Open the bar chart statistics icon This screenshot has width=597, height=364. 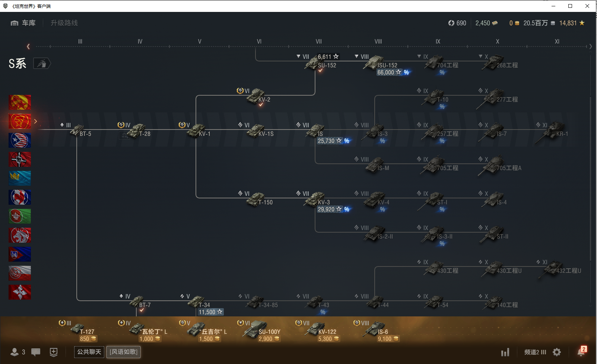tap(505, 352)
